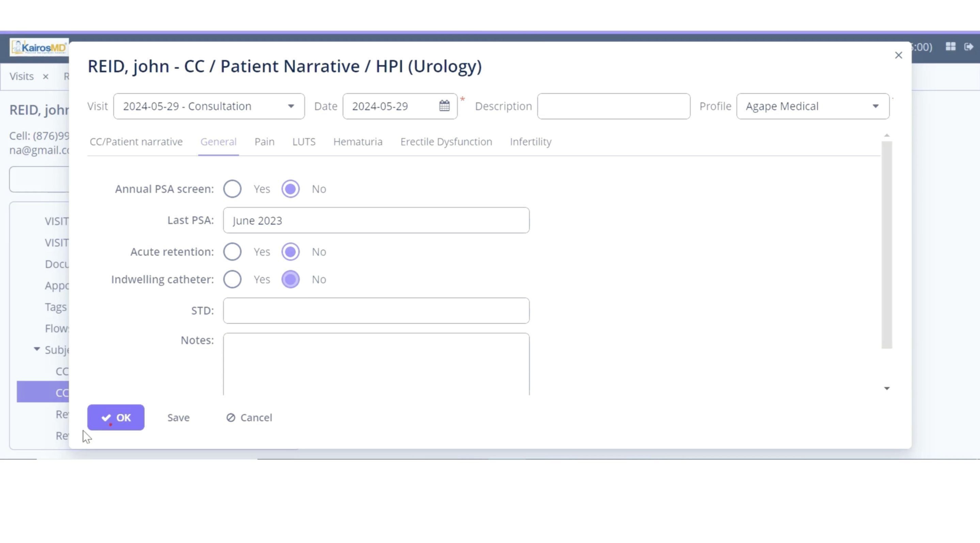Click the scroll-up arrow in dialog panel

pos(887,136)
